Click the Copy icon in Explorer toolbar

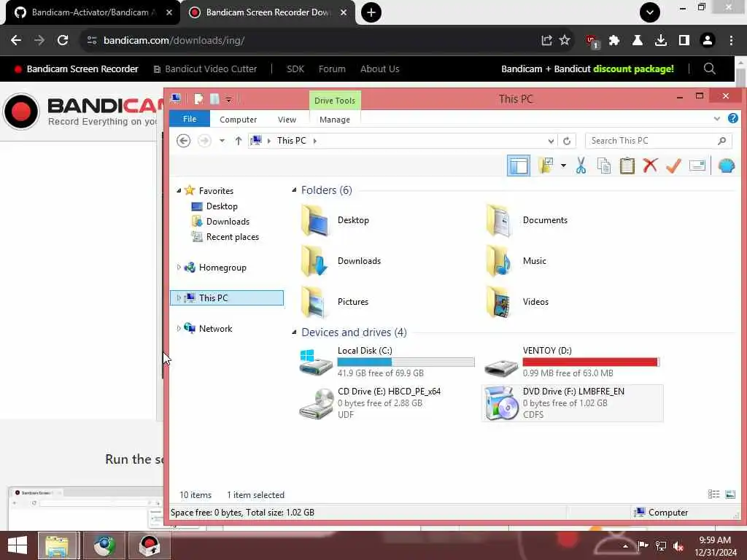tap(603, 166)
